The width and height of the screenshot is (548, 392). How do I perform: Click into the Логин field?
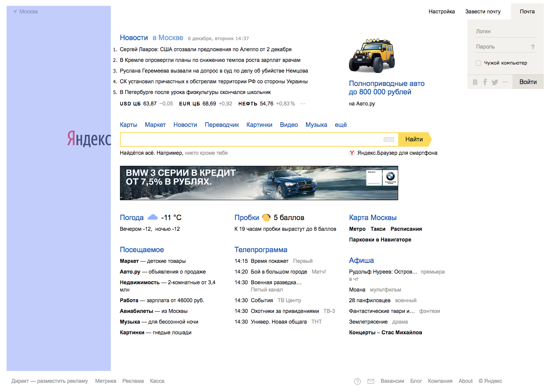(505, 31)
